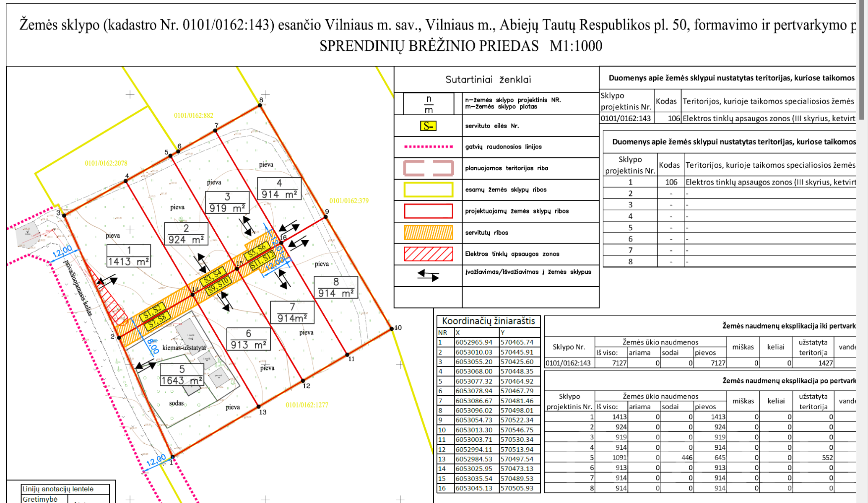The width and height of the screenshot is (868, 503).
Task: Click the 'Linijų anotacijų lentelė' table heading
Action: coord(58,489)
